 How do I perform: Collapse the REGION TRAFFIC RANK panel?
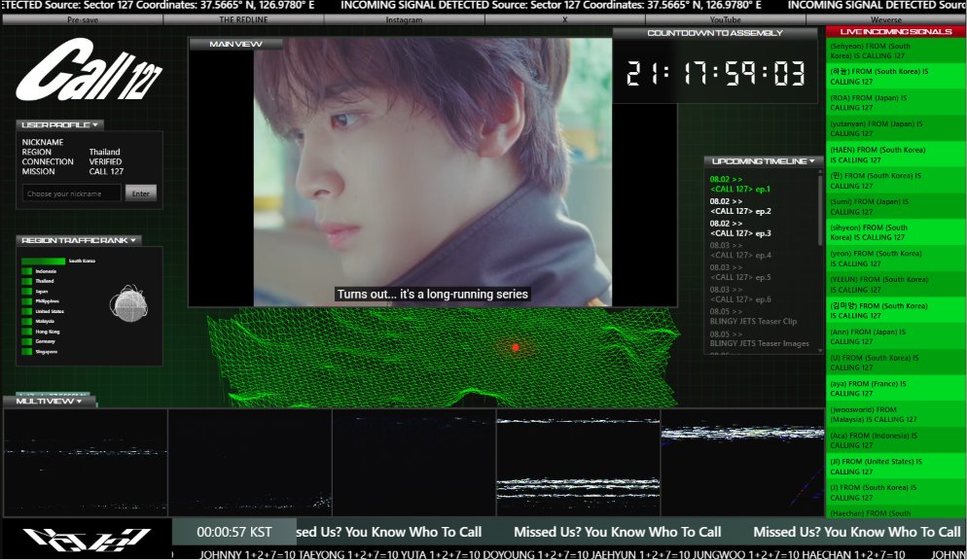tap(79, 240)
